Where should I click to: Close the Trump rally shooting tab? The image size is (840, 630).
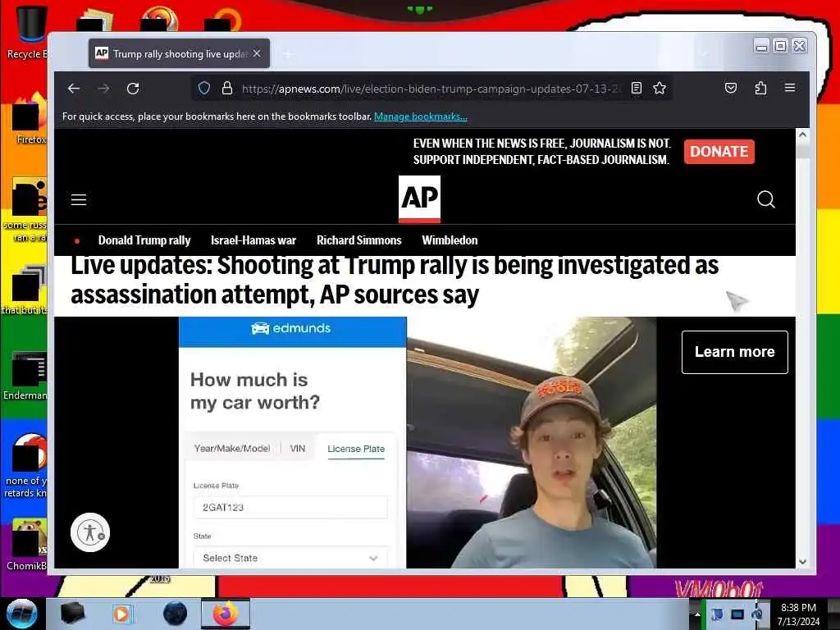click(257, 53)
